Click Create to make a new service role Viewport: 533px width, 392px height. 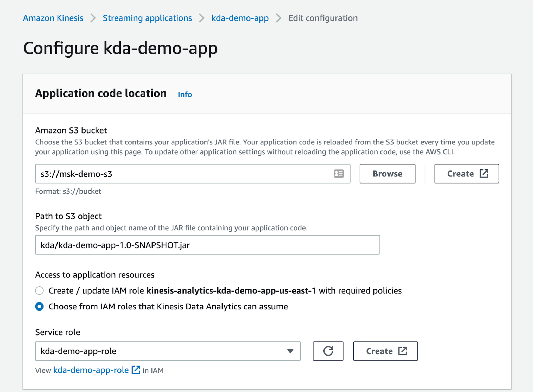click(x=385, y=351)
